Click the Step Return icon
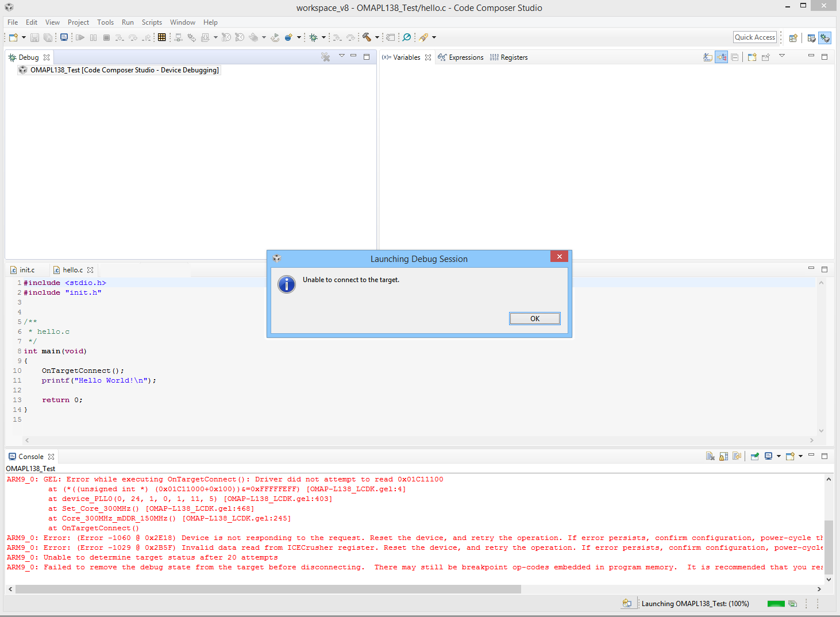The width and height of the screenshot is (840, 617). pos(147,37)
